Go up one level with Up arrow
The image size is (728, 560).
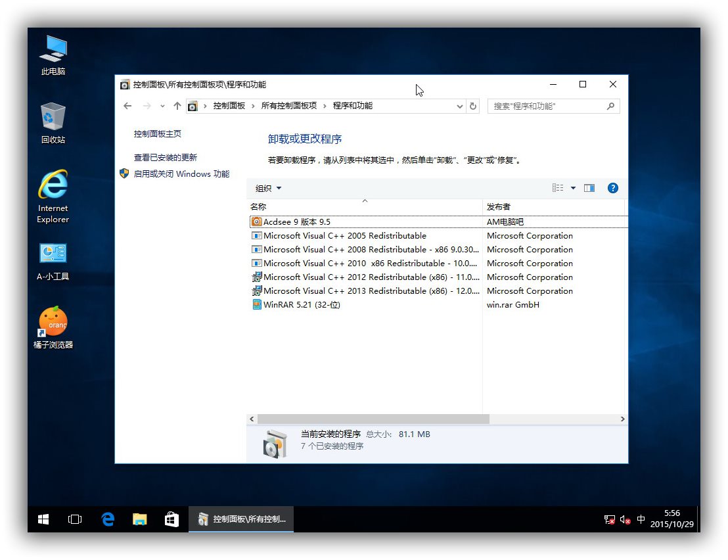(177, 106)
